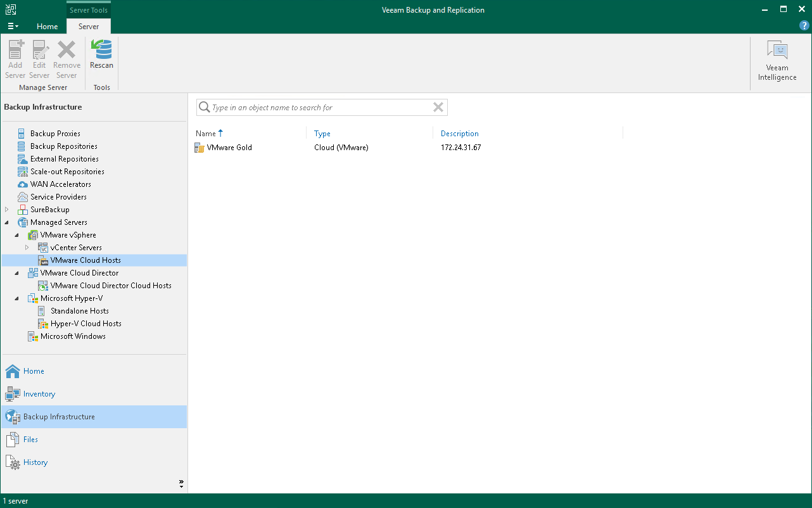Expand the vCenter Servers node

[x=27, y=248]
